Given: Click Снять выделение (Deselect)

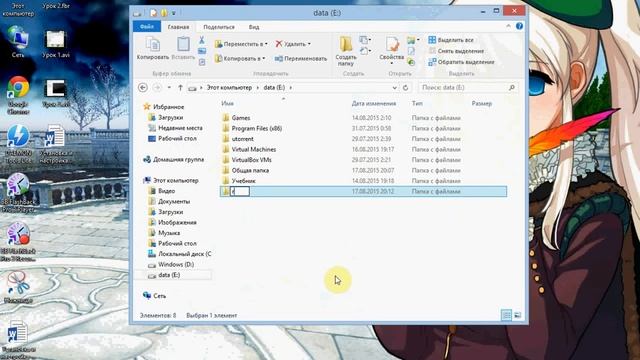Looking at the screenshot, I should click(456, 51).
